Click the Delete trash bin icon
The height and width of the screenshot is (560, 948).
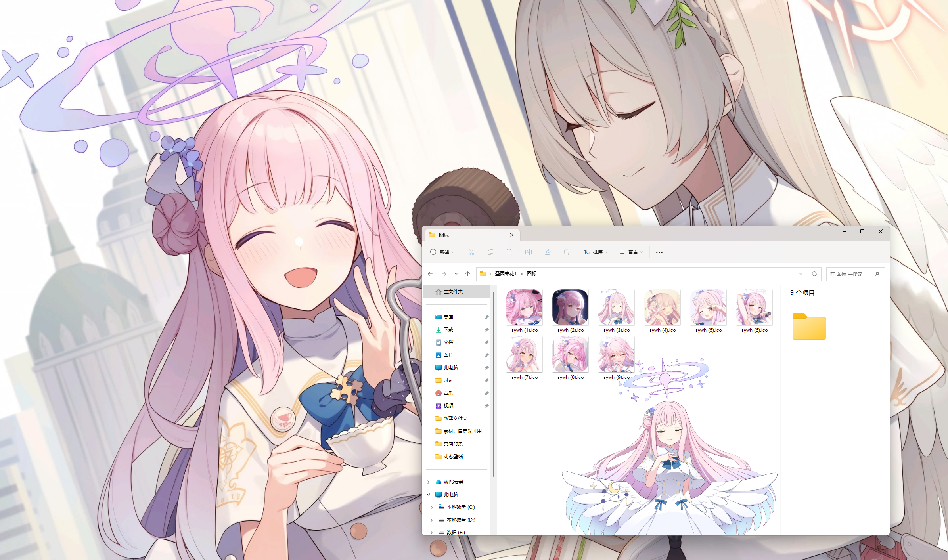point(567,252)
